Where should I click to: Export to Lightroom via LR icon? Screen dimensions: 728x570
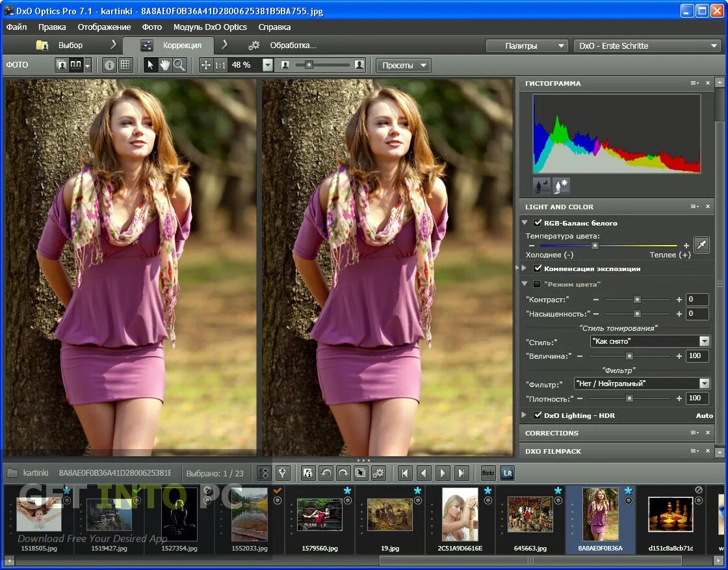tap(507, 473)
